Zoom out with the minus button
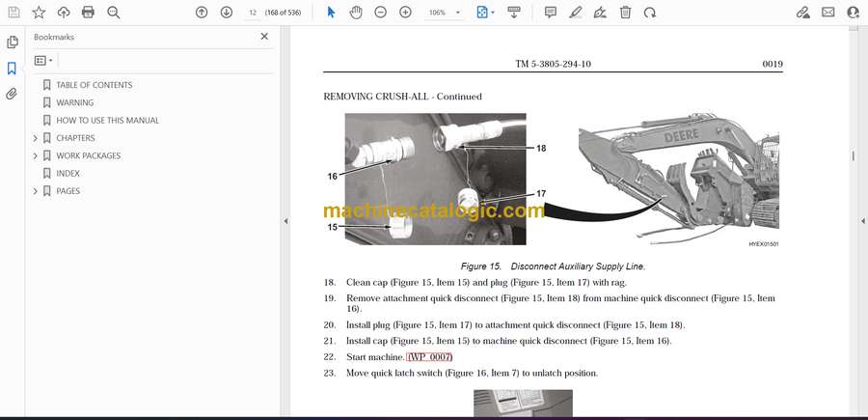The width and height of the screenshot is (868, 420). (x=380, y=13)
